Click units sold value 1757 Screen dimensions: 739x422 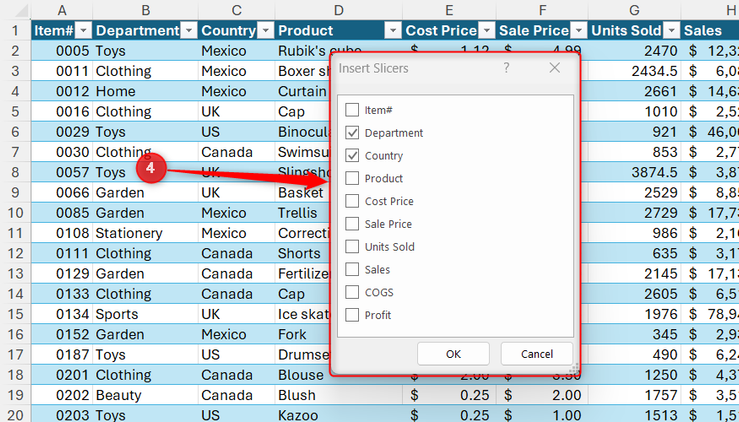click(634, 395)
